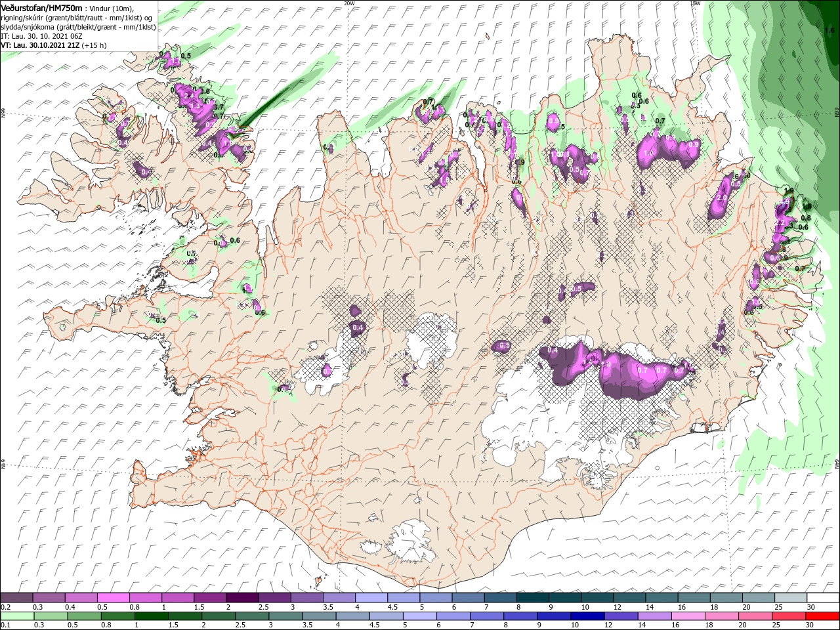Pick the rain scale swatch labeled 0.8

(x=117, y=616)
